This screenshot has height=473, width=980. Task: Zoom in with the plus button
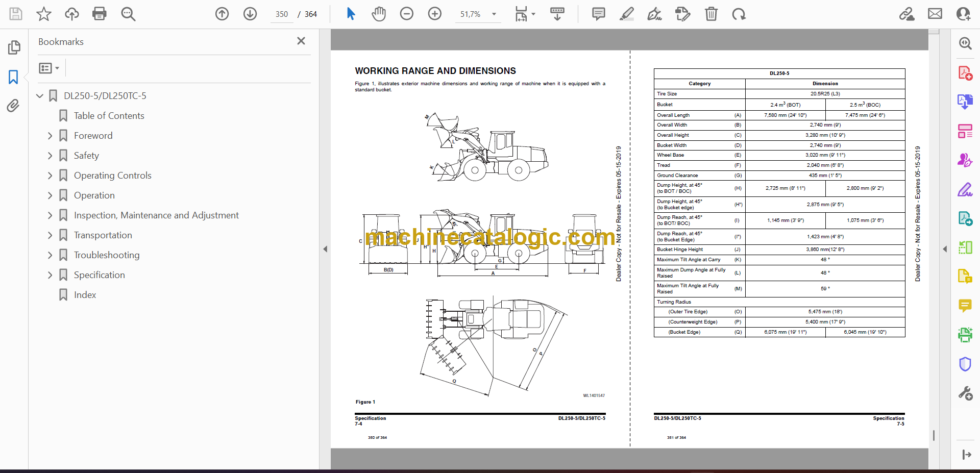click(435, 14)
